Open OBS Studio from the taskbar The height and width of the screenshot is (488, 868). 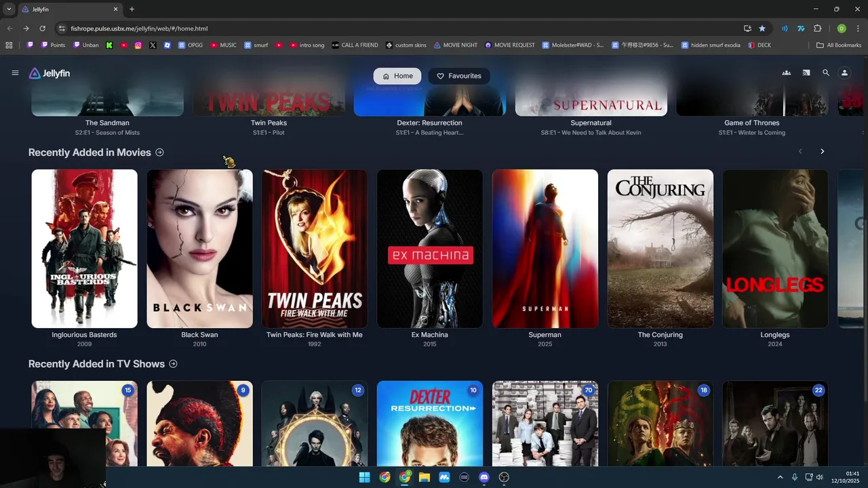[x=504, y=477]
